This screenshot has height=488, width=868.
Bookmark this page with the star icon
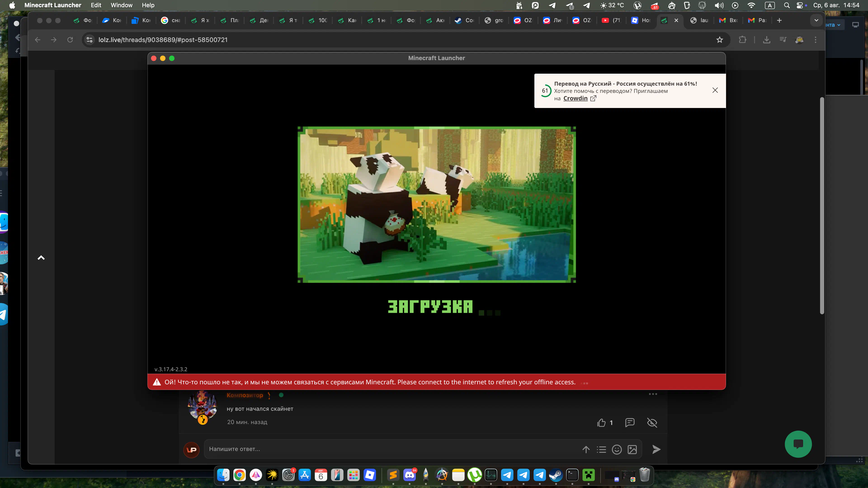pyautogui.click(x=720, y=40)
